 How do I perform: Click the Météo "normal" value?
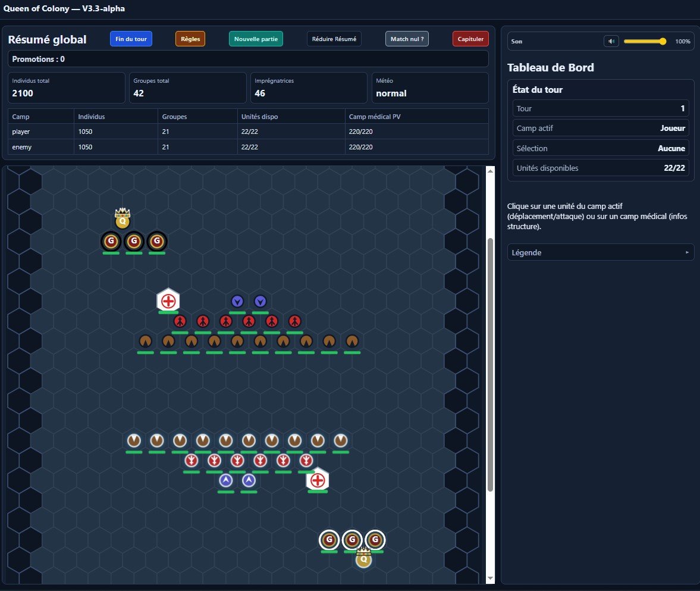coord(391,93)
